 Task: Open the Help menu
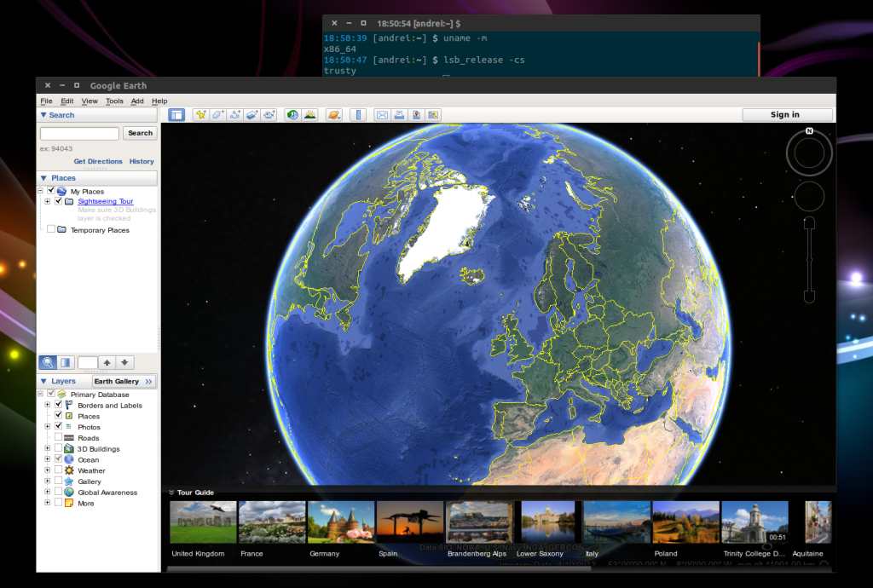(159, 101)
